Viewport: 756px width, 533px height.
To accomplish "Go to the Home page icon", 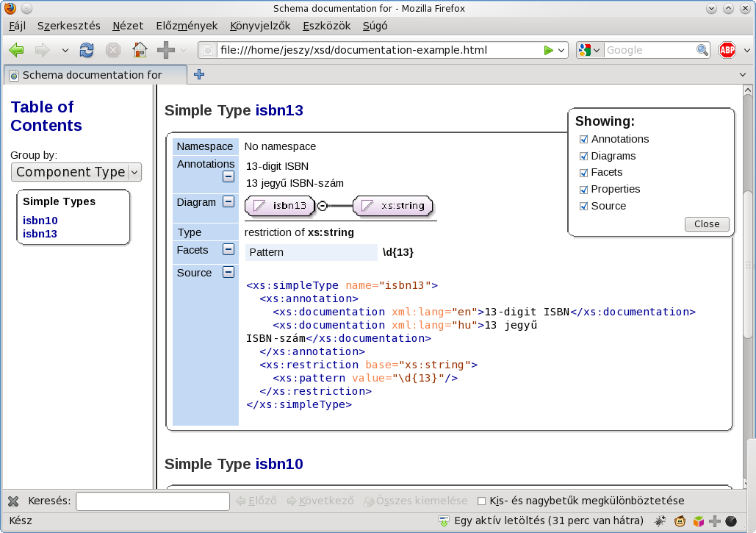I will point(140,50).
